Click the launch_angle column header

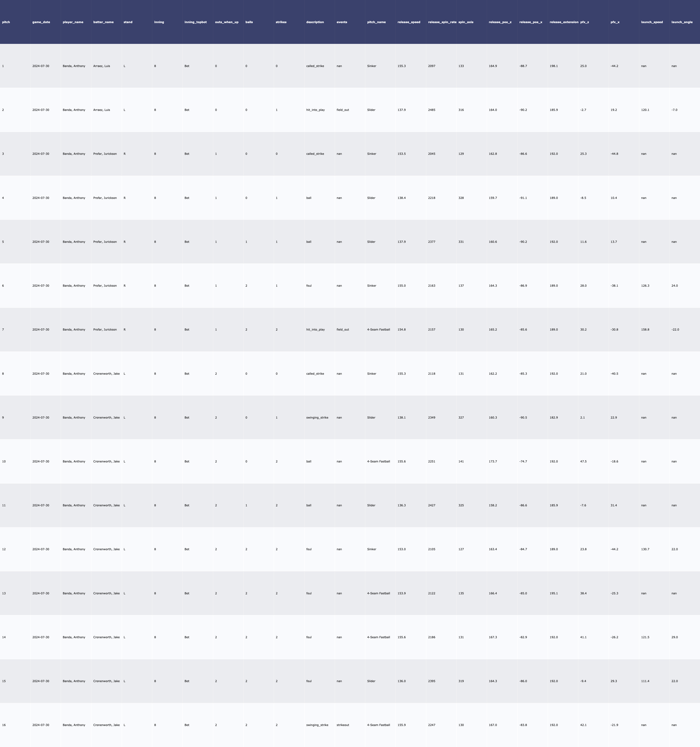(x=682, y=22)
